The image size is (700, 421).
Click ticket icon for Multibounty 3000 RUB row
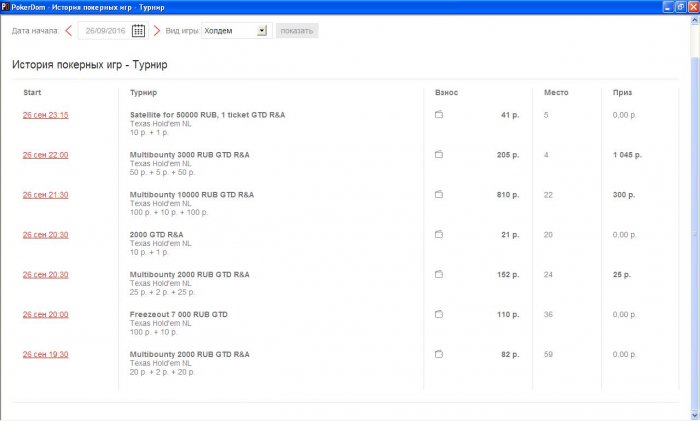click(x=439, y=154)
